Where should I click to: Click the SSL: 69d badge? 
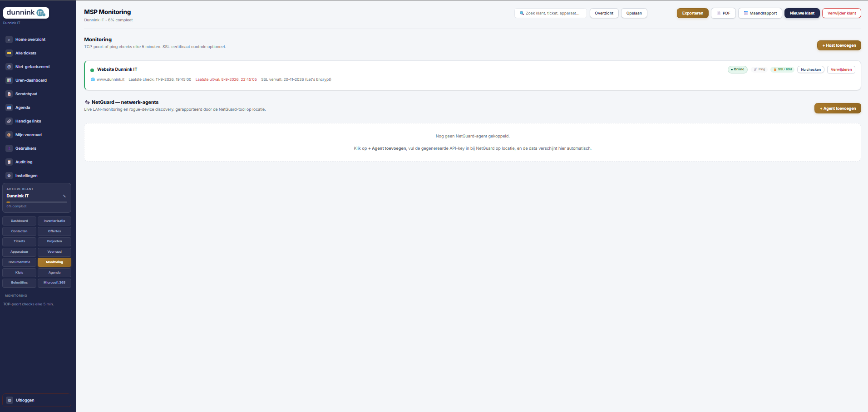[783, 69]
